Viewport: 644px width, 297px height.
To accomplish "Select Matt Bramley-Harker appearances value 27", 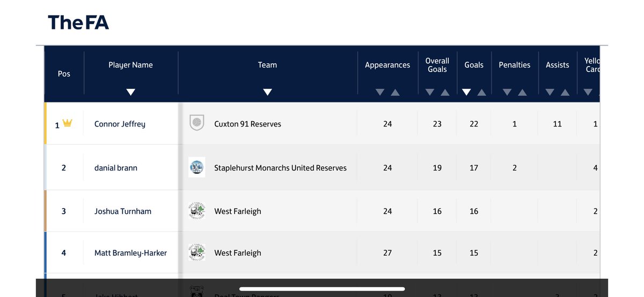I will click(387, 253).
